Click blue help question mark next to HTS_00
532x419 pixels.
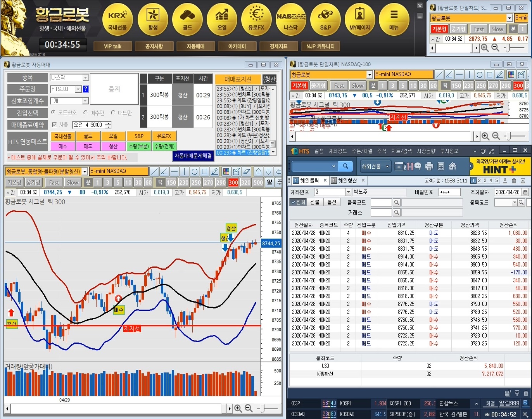[x=86, y=89]
